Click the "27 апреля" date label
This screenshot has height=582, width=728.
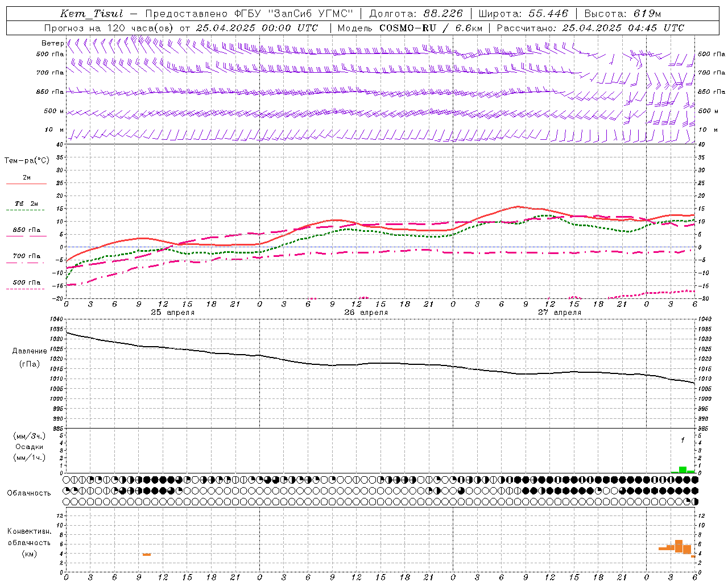point(559,313)
